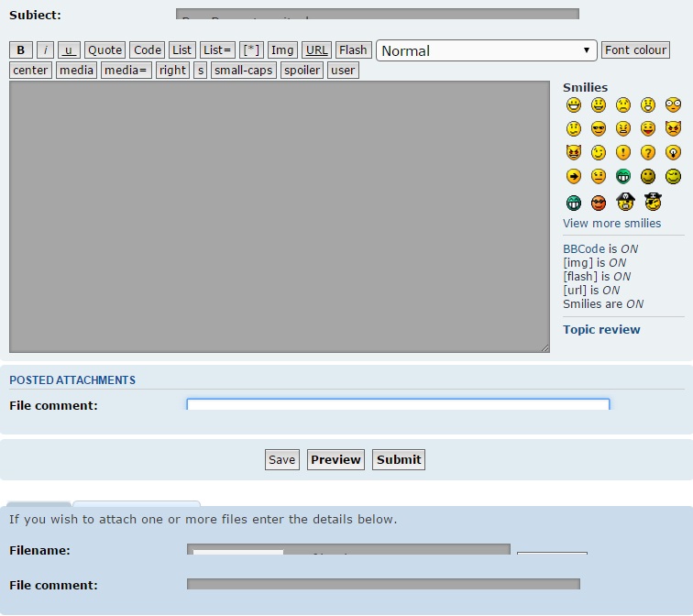Screen dimensions: 693x616
Task: Insert the right align tag
Action: pyautogui.click(x=173, y=71)
